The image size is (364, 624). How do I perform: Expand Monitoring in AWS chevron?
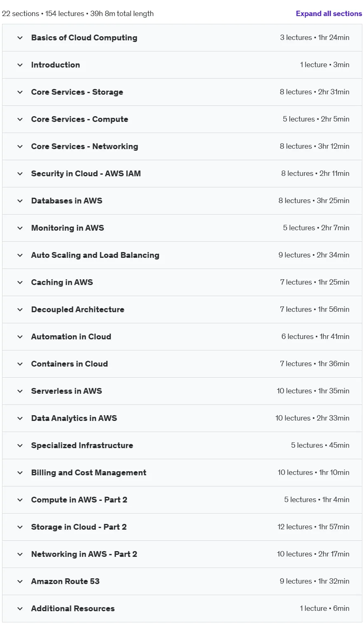point(20,228)
